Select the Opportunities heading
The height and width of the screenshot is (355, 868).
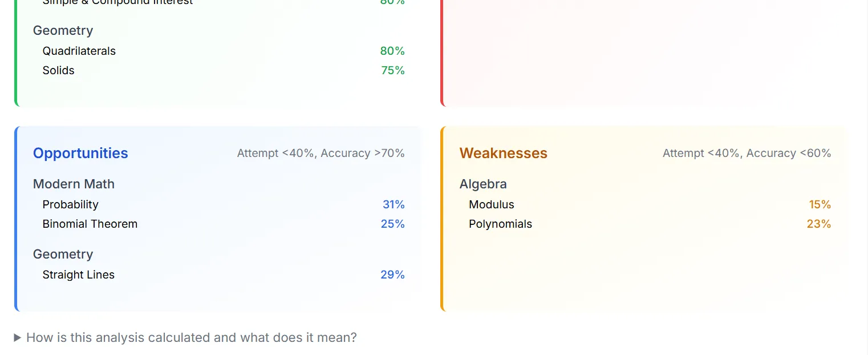pyautogui.click(x=80, y=153)
